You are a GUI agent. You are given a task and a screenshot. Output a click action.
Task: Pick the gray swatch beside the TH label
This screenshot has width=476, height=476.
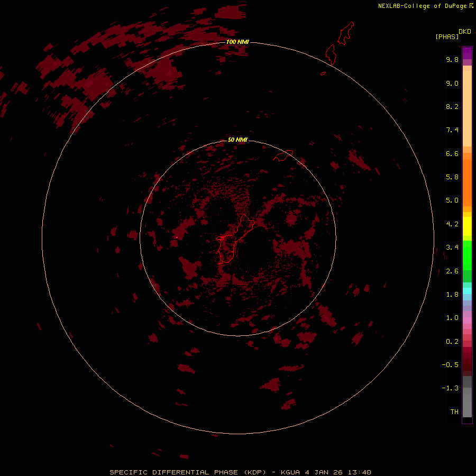pos(467,405)
